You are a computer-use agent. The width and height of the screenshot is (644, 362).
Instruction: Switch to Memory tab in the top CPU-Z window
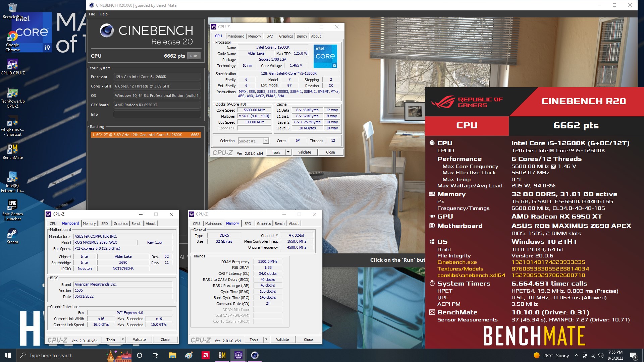[254, 36]
